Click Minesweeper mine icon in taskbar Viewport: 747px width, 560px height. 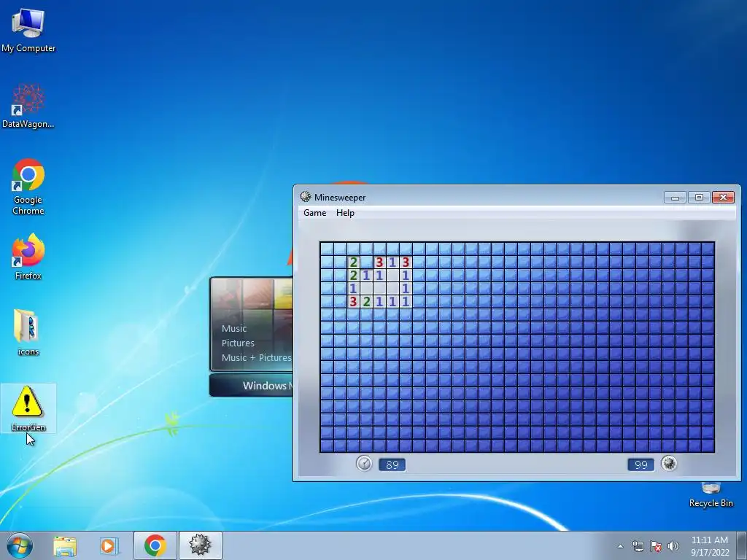tap(200, 545)
